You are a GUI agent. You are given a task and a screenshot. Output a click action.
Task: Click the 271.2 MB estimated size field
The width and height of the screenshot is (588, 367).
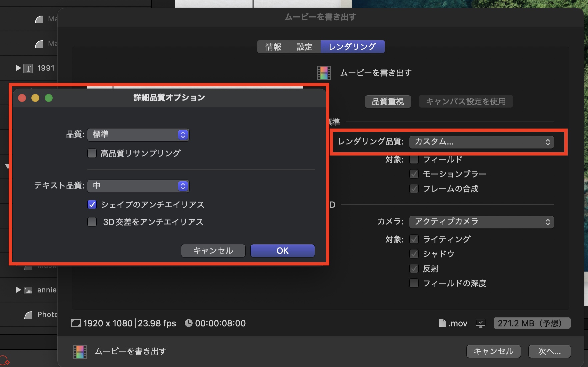(532, 323)
